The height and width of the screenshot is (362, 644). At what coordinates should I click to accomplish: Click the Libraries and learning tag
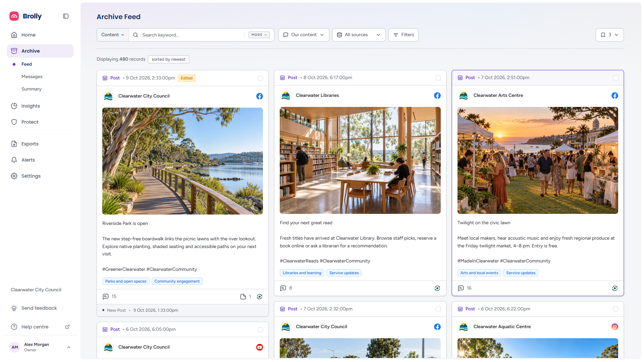pos(302,273)
